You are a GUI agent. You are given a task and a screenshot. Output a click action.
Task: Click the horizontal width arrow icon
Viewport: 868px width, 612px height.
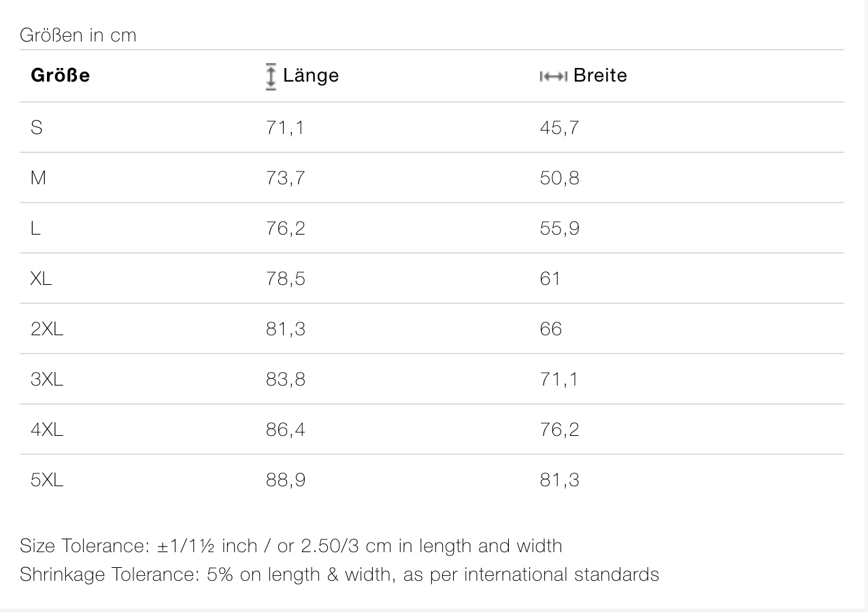[x=553, y=77]
